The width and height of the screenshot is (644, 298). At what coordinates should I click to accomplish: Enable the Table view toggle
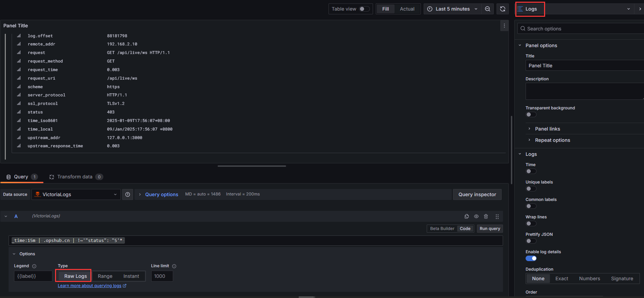tap(364, 9)
